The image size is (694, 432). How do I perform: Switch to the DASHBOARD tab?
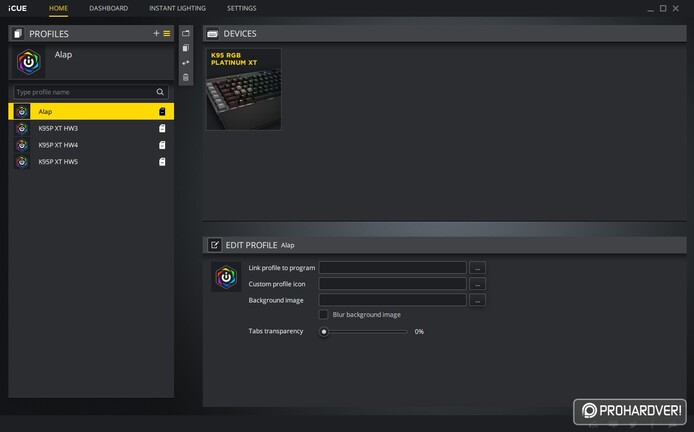pyautogui.click(x=108, y=8)
